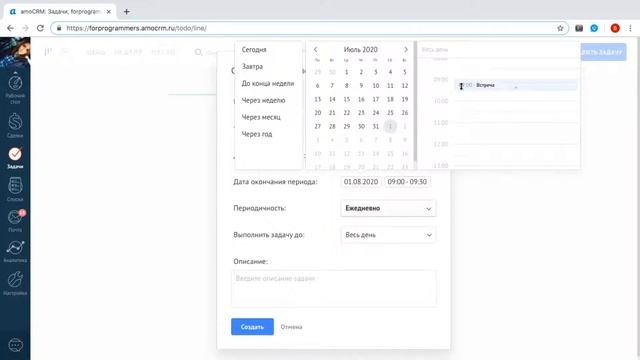This screenshot has width=640, height=360.
Task: Choose Через год preset
Action: (x=257, y=134)
